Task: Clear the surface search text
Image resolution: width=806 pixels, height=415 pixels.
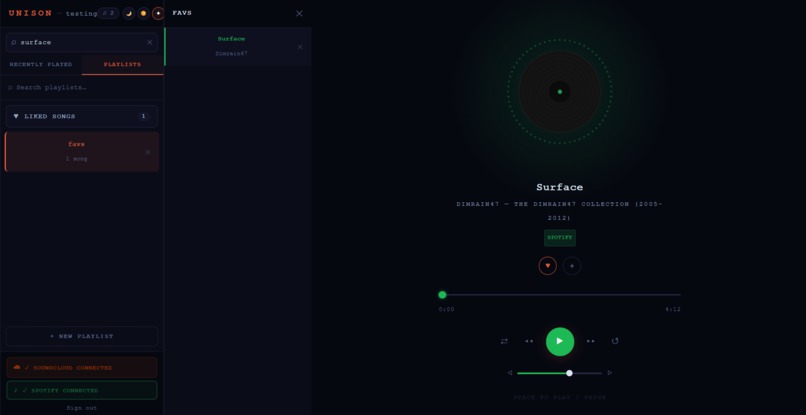Action: tap(150, 43)
